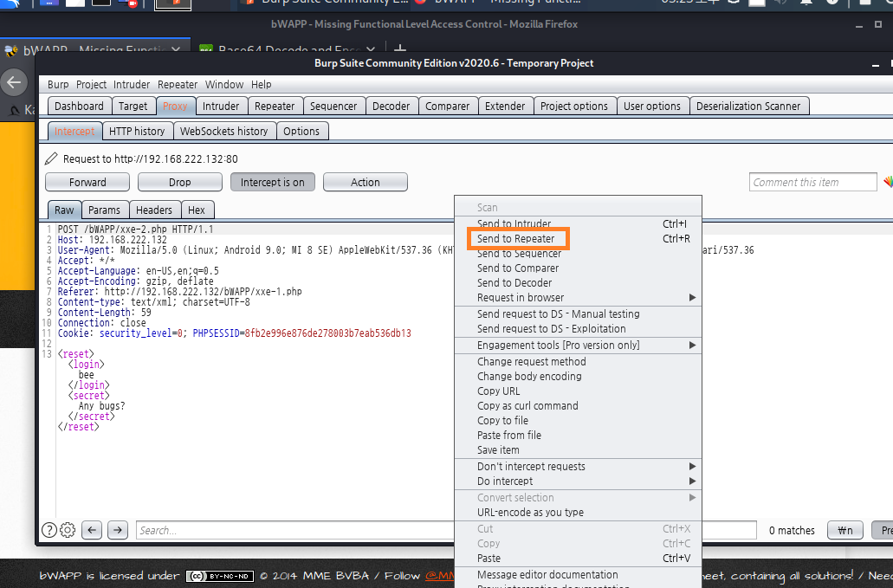This screenshot has height=588, width=893.
Task: Switch to the Target tab
Action: point(133,106)
